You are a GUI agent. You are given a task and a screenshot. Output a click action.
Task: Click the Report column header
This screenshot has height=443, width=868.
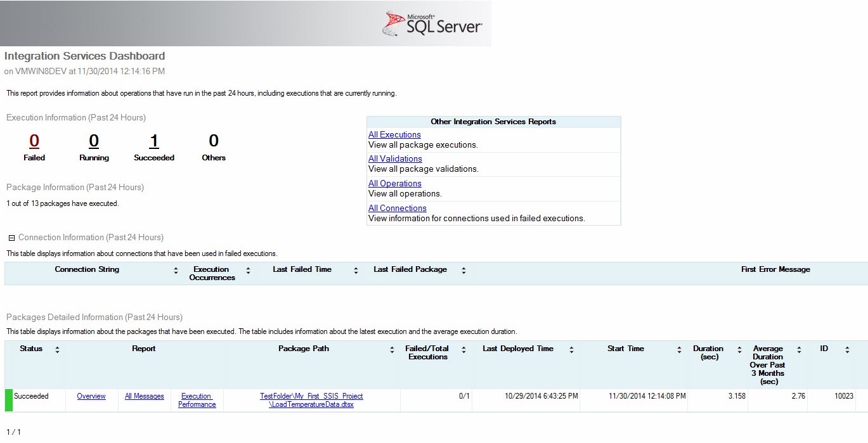[x=144, y=349]
